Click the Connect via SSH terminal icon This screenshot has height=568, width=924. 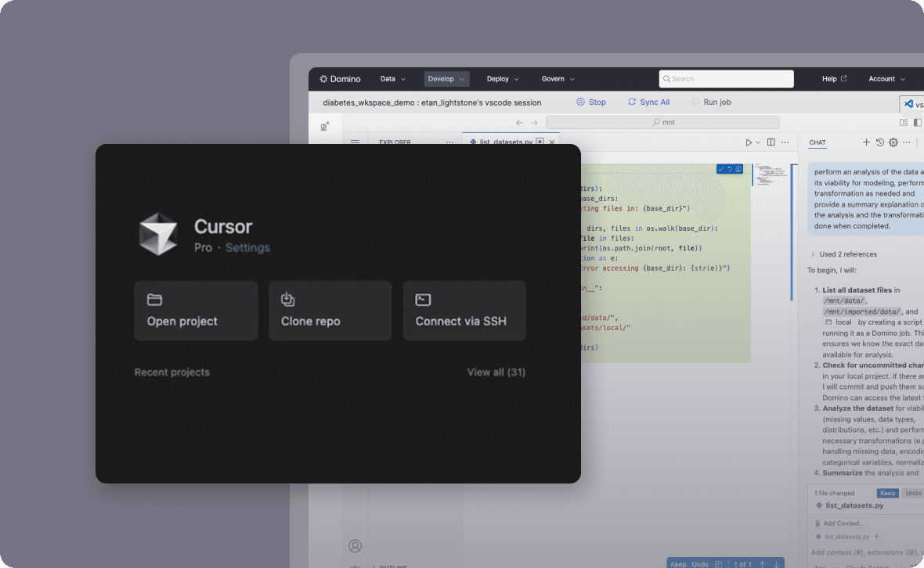pyautogui.click(x=423, y=300)
